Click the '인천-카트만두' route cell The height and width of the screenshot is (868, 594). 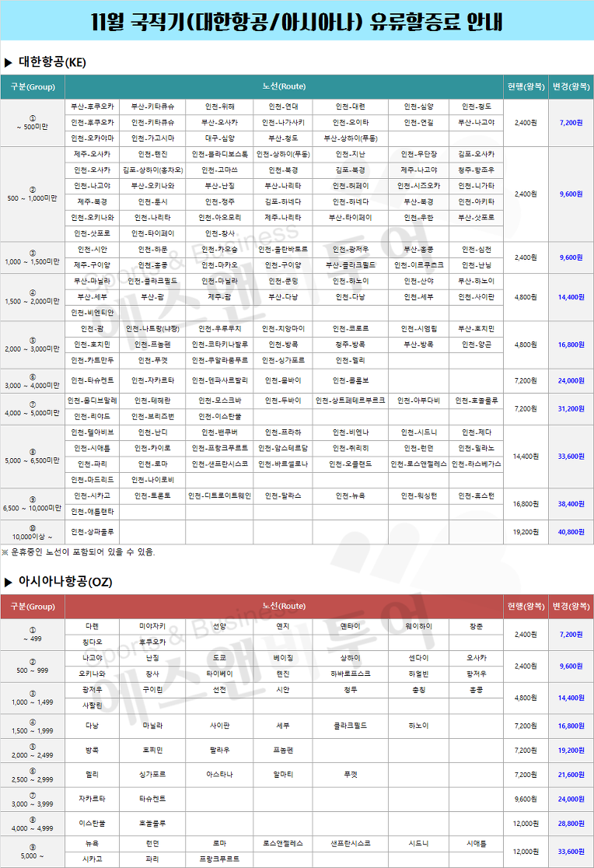pos(92,360)
